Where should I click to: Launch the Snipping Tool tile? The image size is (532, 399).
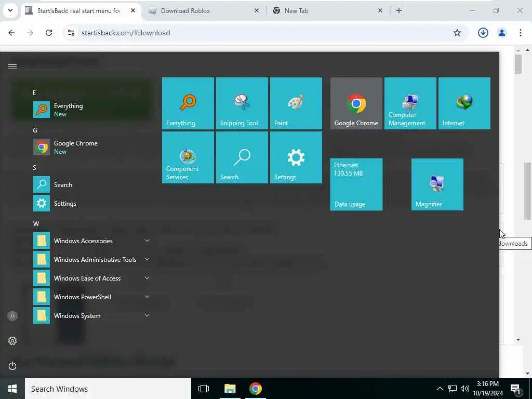pos(242,103)
